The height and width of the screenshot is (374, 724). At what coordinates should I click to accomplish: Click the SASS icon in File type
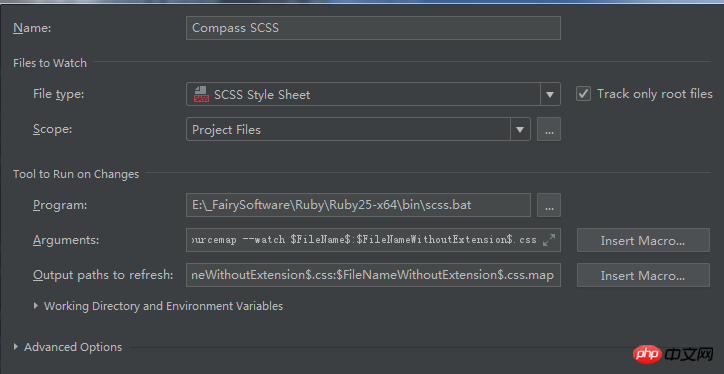pyautogui.click(x=201, y=94)
